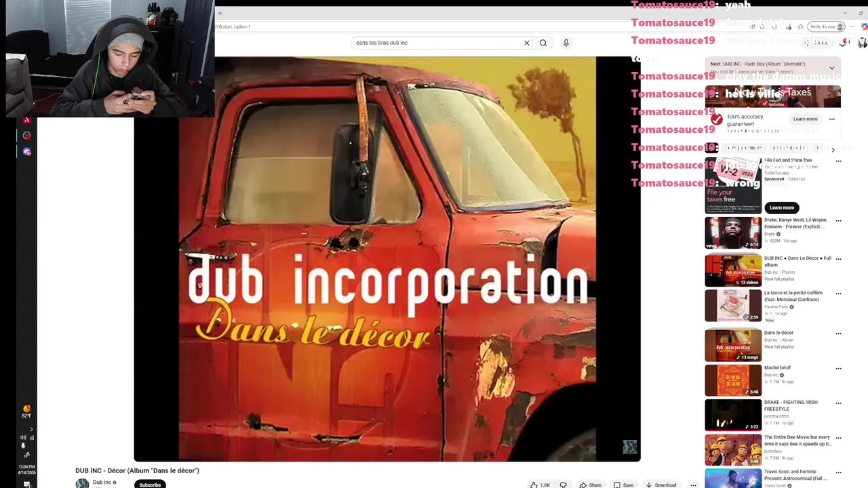
Task: Play DRAKE FIGHTING IRISH FREESTYLE thumbnail
Action: point(733,415)
